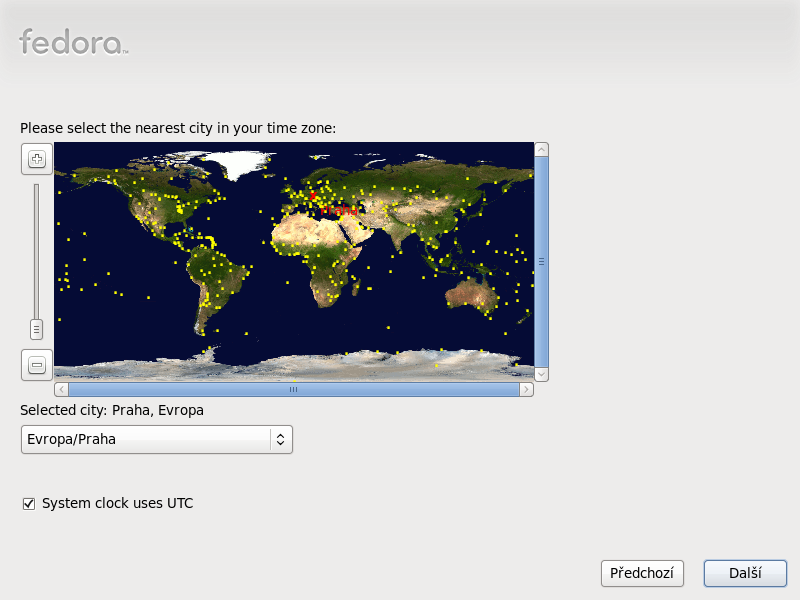Click 'Please select the nearest city' label
This screenshot has height=600, width=800.
click(178, 128)
